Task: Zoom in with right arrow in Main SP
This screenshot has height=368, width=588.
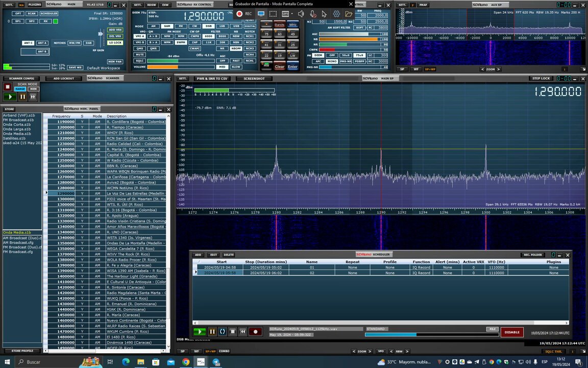Action: (x=370, y=352)
